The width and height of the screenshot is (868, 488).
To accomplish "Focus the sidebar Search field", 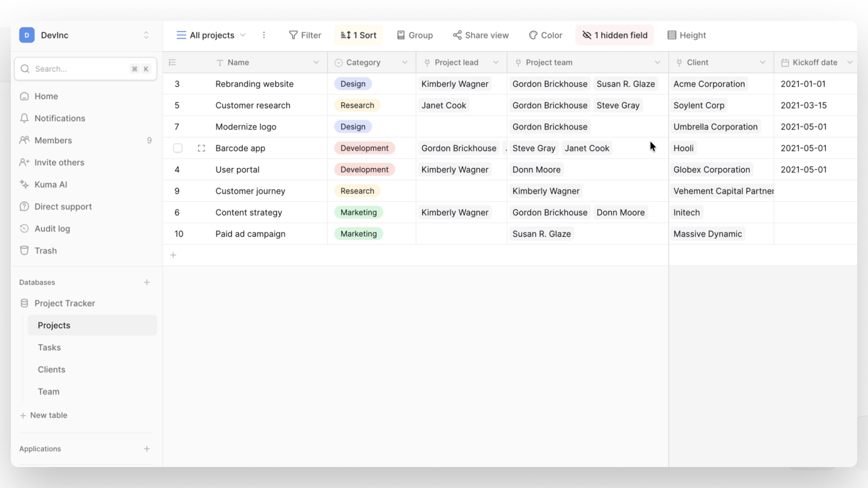I will point(80,69).
